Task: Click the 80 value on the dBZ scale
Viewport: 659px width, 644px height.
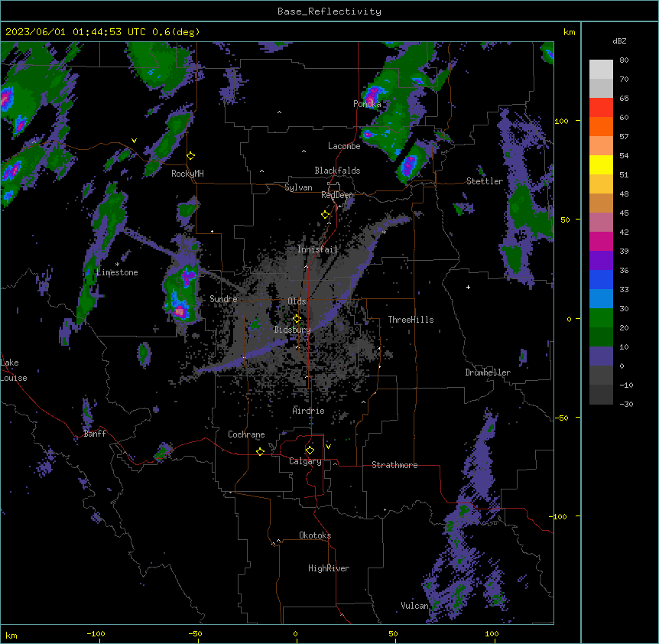Action: pos(624,60)
